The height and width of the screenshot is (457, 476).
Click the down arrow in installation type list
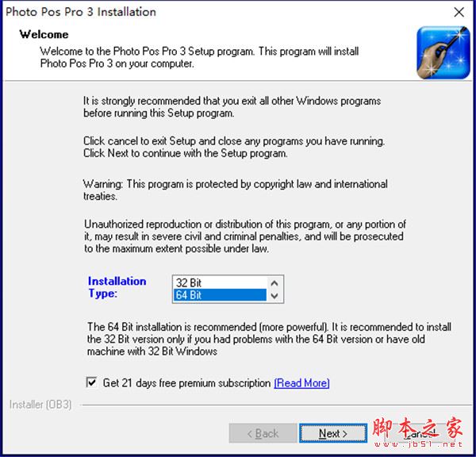pyautogui.click(x=274, y=295)
